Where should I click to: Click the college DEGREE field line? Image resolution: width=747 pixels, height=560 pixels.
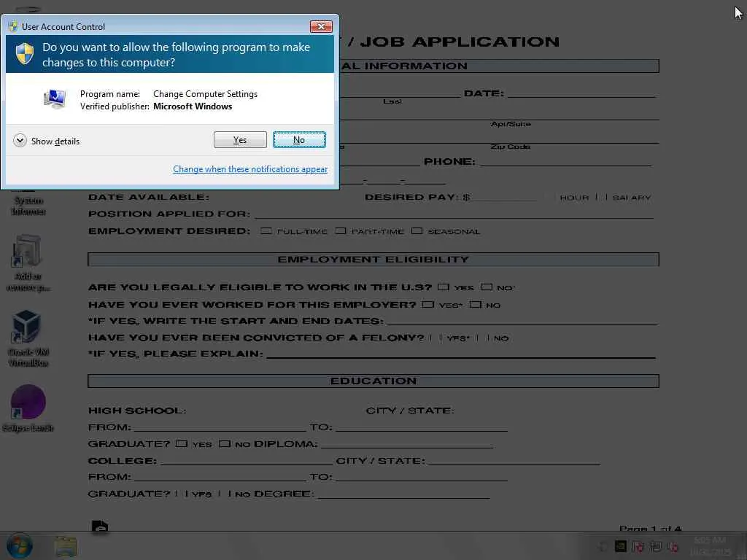[403, 494]
